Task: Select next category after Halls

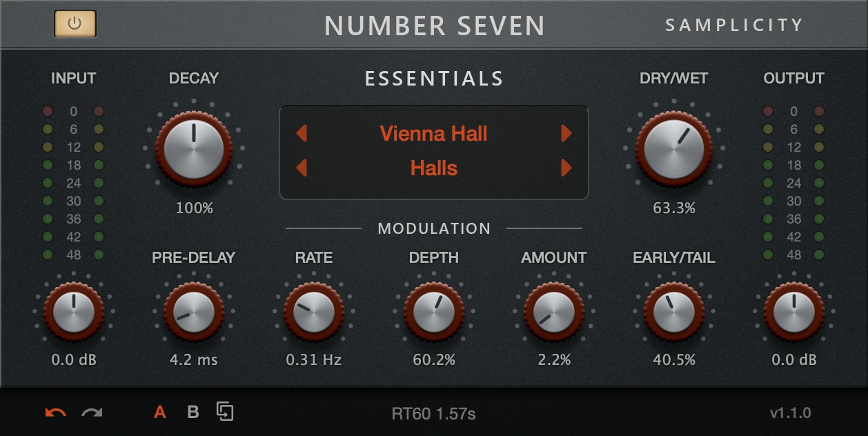Action: 566,168
